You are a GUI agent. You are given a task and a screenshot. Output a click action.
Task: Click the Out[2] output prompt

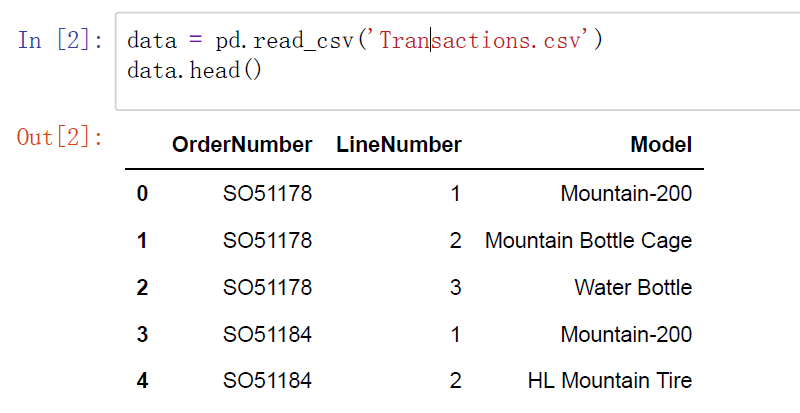tap(60, 137)
